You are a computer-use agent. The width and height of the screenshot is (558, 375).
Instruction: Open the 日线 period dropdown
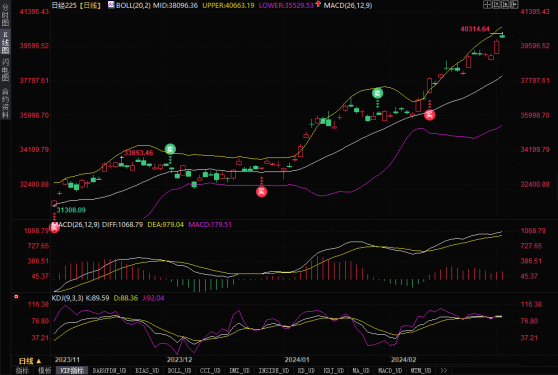tap(30, 361)
